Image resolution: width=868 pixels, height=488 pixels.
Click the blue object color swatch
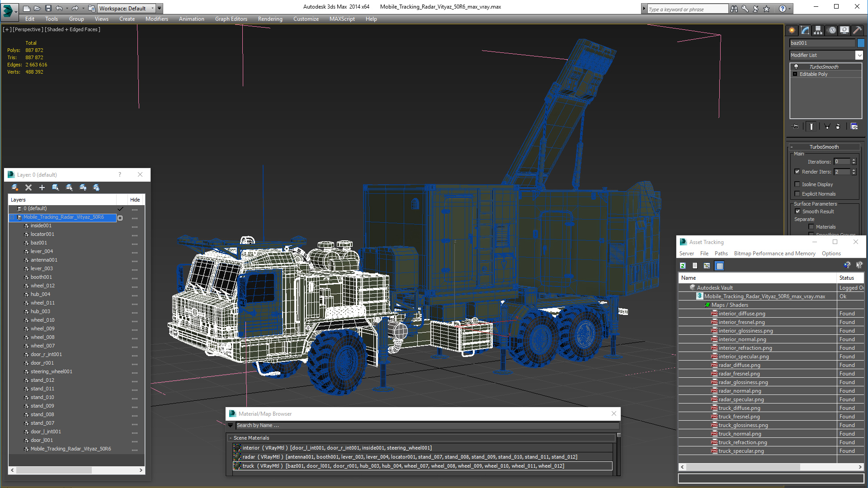click(x=861, y=43)
